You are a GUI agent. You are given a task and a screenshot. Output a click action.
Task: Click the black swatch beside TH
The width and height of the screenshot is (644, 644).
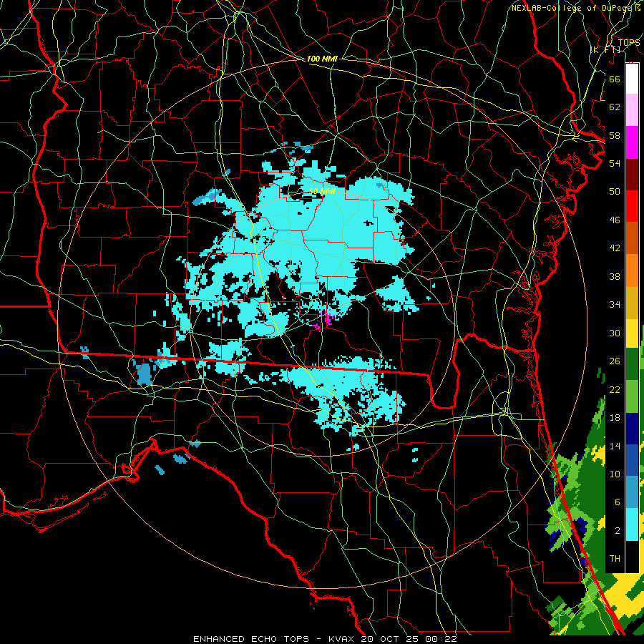click(632, 557)
